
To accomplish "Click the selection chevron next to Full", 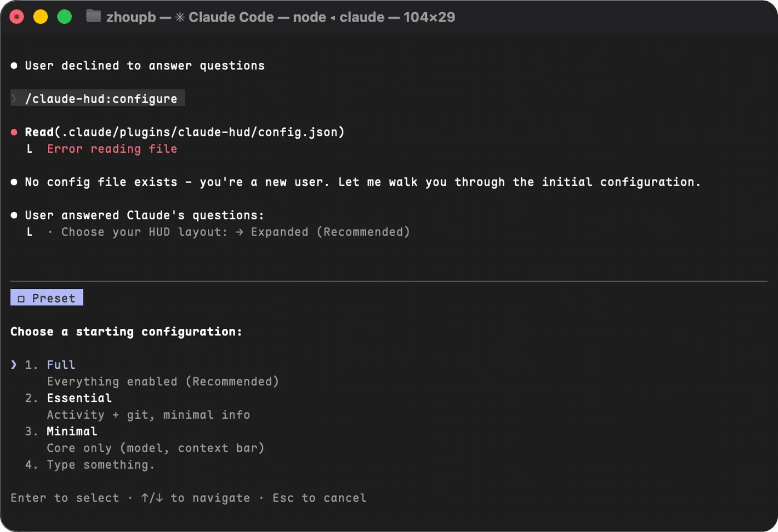I will (14, 364).
